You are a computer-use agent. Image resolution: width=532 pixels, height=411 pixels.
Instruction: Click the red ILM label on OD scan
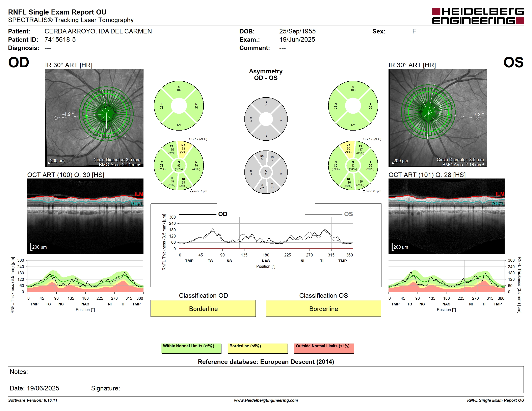pyautogui.click(x=139, y=194)
